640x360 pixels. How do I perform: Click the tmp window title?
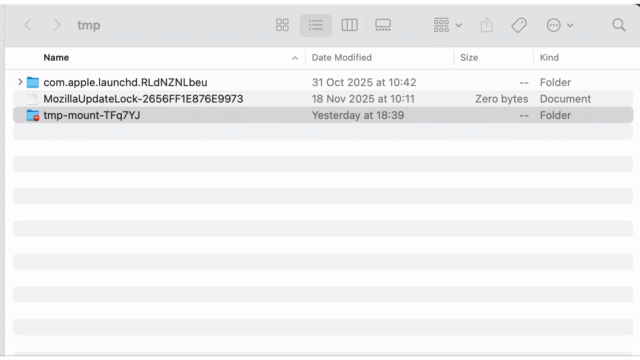pos(89,25)
